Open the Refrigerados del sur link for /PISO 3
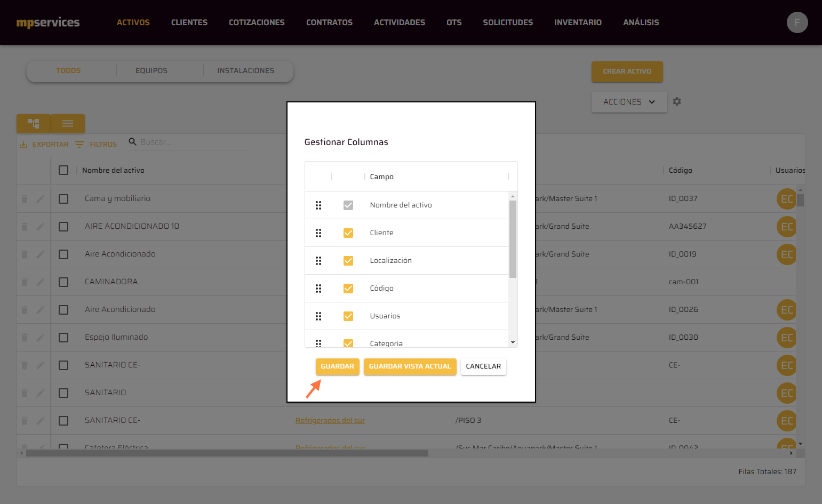Screen dimensions: 822x504 pos(330,420)
